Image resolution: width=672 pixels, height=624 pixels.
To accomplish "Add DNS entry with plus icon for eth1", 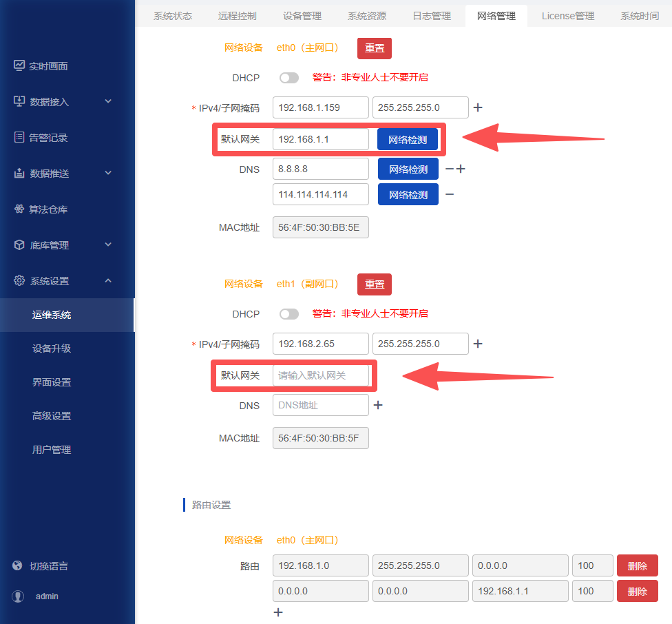I will coord(378,406).
